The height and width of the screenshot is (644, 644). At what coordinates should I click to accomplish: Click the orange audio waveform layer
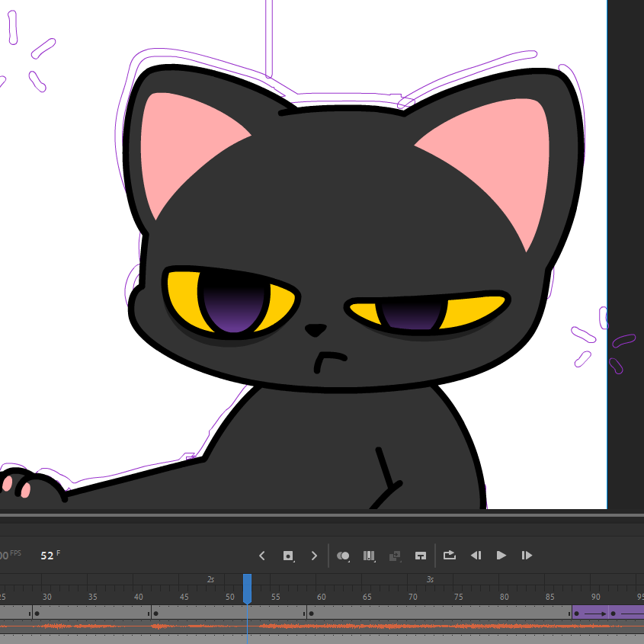(381, 626)
